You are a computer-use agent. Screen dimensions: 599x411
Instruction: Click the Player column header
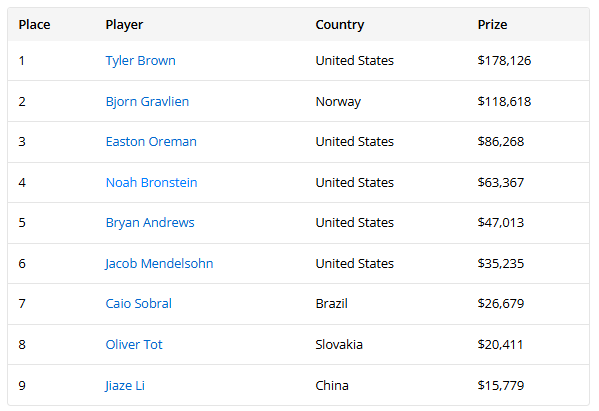pos(124,25)
